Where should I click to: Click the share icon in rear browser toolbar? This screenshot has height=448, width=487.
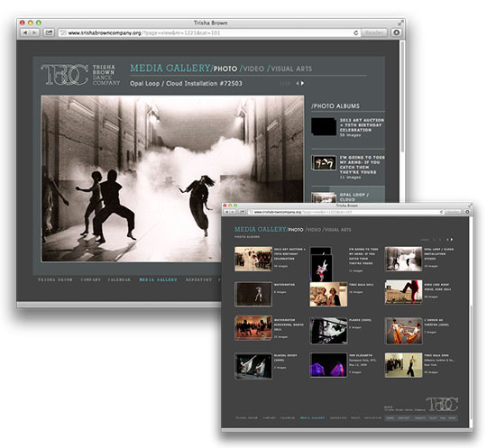49,32
